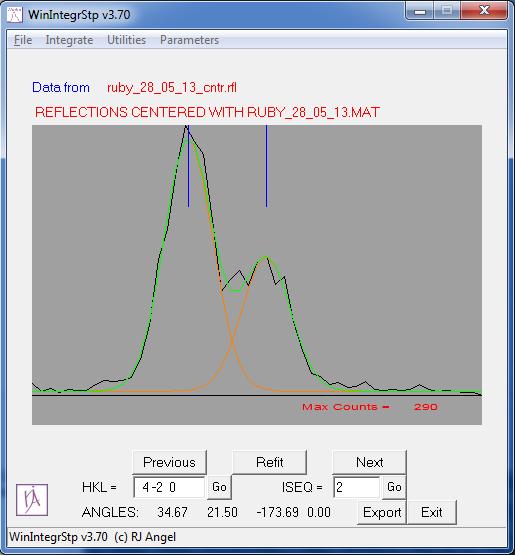Click the Go button beside ISEQ field
The image size is (515, 556).
[x=394, y=487]
